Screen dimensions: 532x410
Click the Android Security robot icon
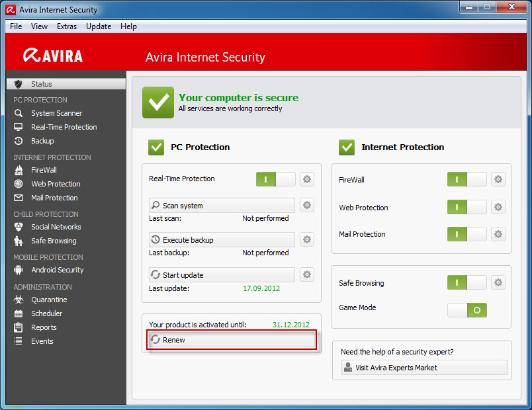[19, 270]
